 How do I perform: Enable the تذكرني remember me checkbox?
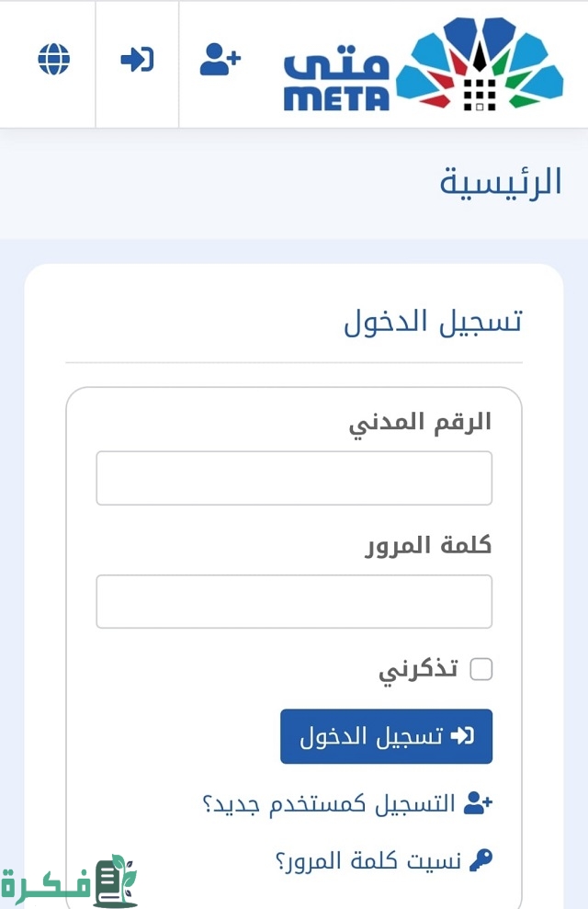[481, 671]
